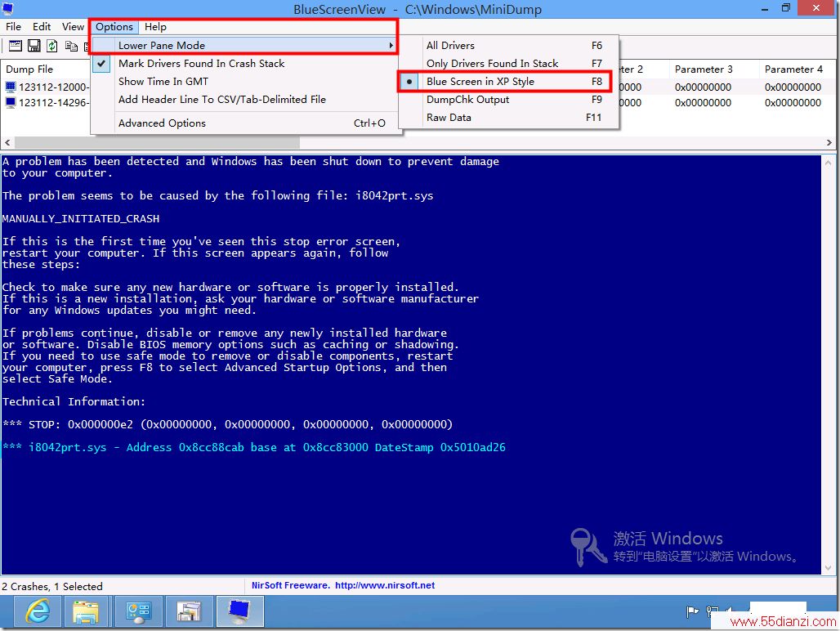Open Advanced Options menu entry
840x631 pixels.
(x=245, y=123)
